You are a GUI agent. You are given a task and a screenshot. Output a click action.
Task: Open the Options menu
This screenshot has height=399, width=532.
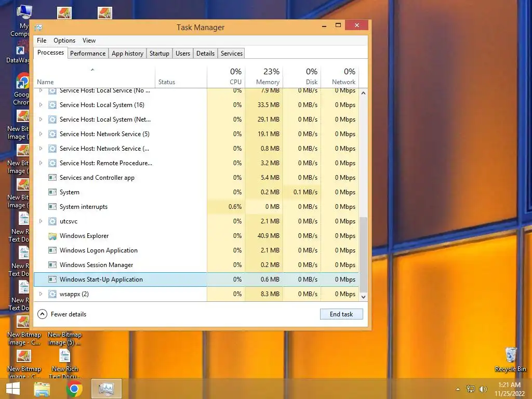pyautogui.click(x=64, y=41)
